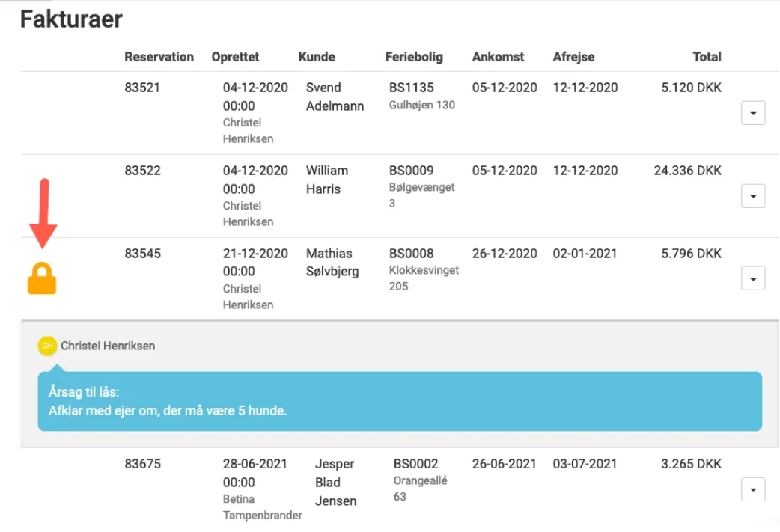This screenshot has height=532, width=780.
Task: Click the blue lock reason message box
Action: pyautogui.click(x=400, y=401)
